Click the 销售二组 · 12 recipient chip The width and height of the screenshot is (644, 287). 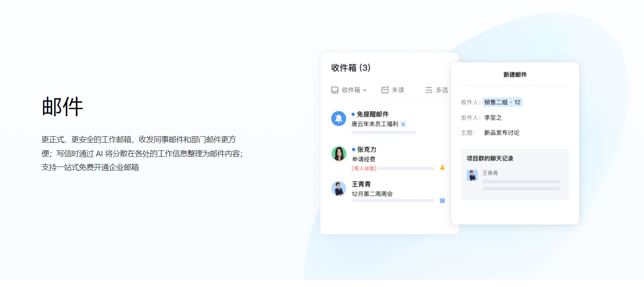[x=503, y=102]
